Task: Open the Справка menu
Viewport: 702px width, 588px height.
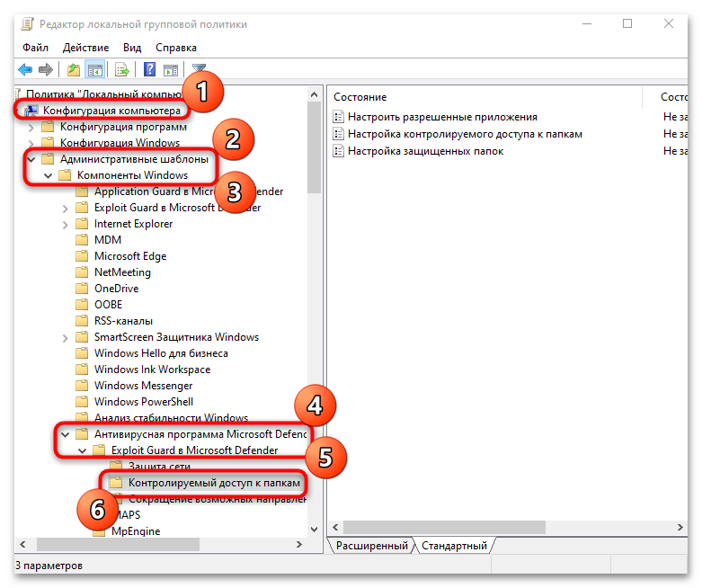Action: pyautogui.click(x=176, y=48)
